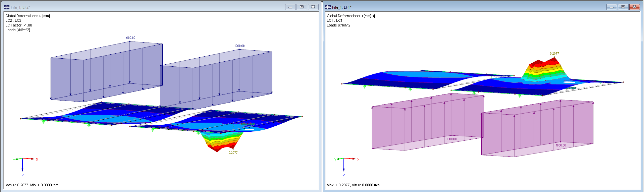Click the File_1, LF2 window app icon

coord(7,7)
